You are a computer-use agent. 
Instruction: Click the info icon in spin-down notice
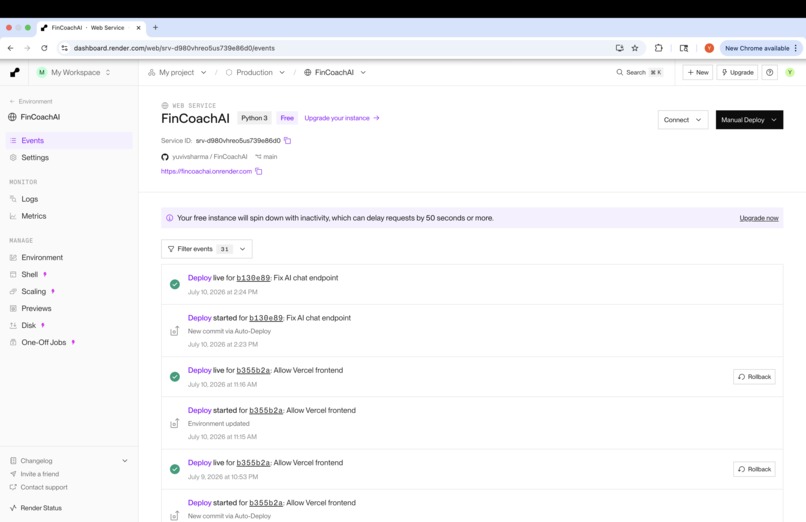pos(170,218)
